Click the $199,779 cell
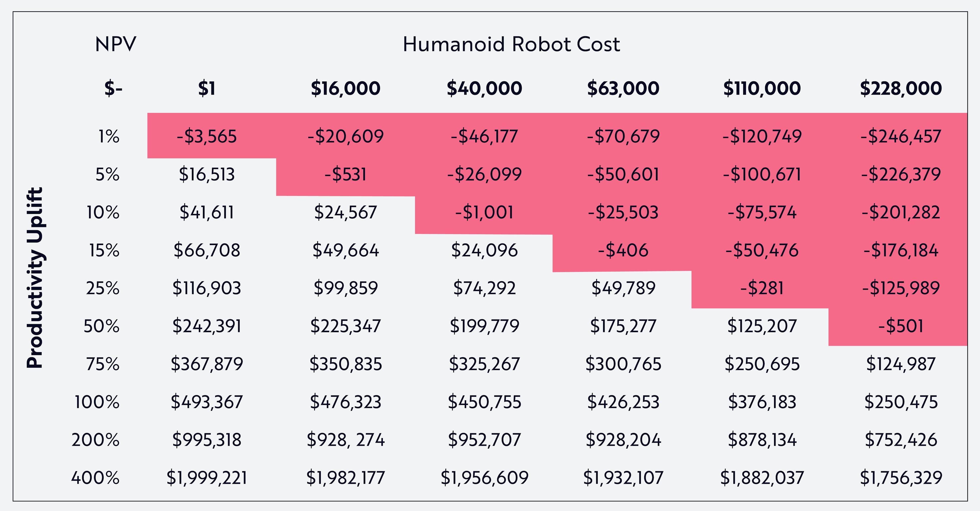Image resolution: width=980 pixels, height=511 pixels. point(484,326)
